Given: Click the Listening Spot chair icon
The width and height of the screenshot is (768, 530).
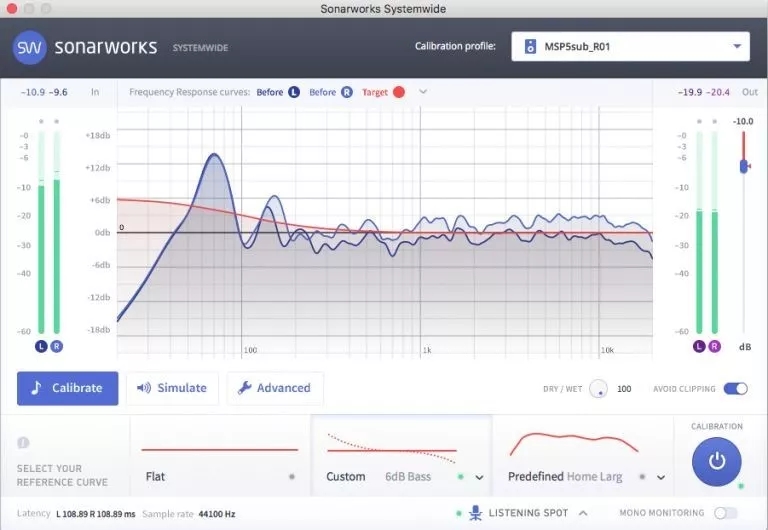Looking at the screenshot, I should [x=474, y=513].
